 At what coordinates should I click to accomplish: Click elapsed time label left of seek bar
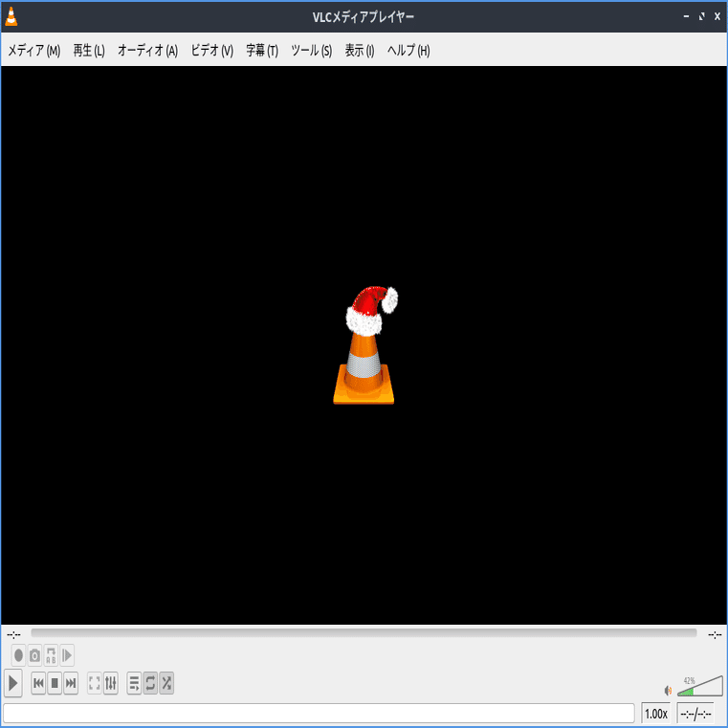(x=13, y=634)
